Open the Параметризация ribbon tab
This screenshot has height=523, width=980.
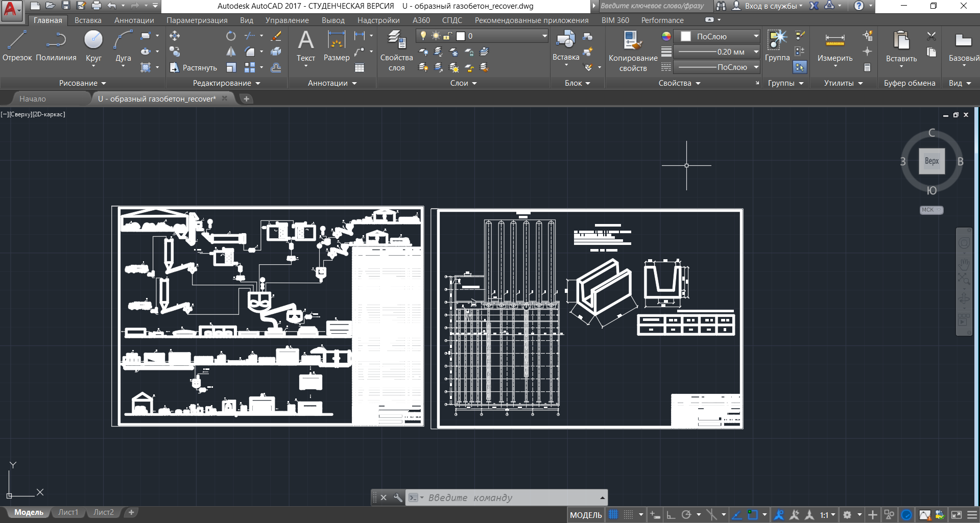click(x=197, y=20)
